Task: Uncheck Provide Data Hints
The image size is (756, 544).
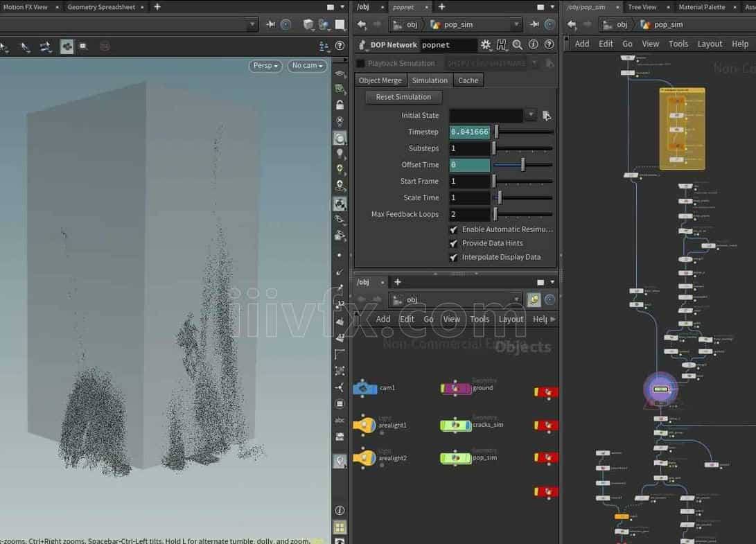Action: click(x=454, y=243)
